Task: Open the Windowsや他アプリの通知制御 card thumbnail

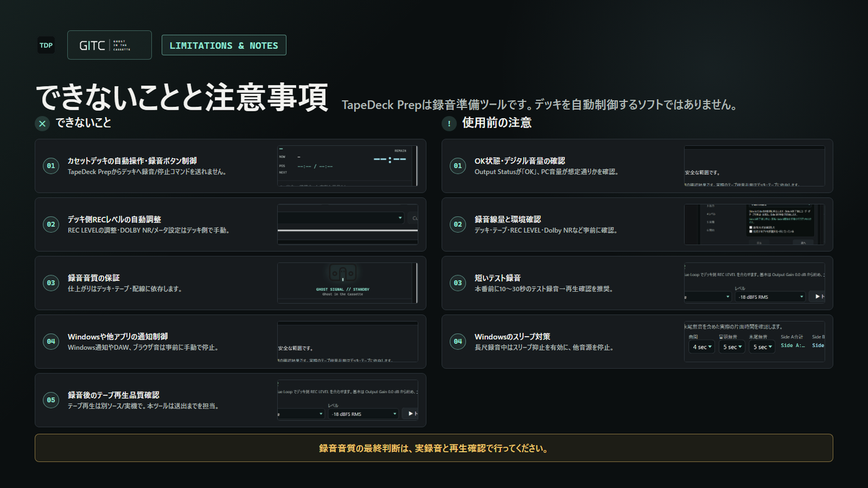Action: point(348,342)
